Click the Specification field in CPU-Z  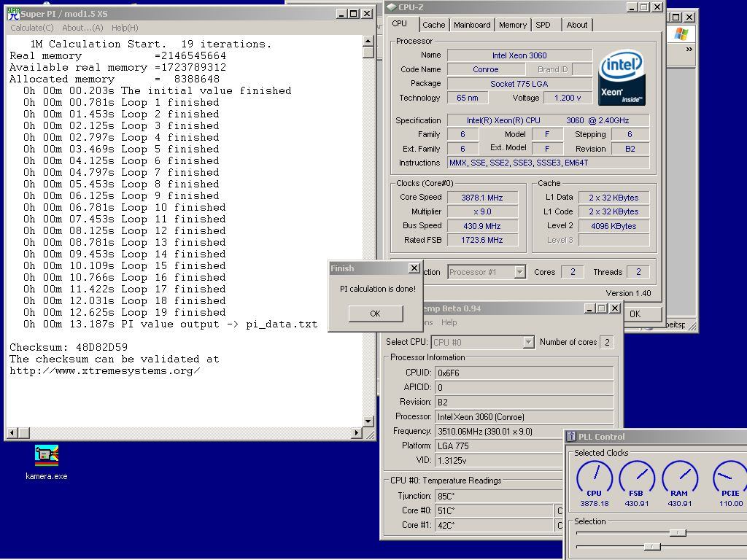coord(548,120)
